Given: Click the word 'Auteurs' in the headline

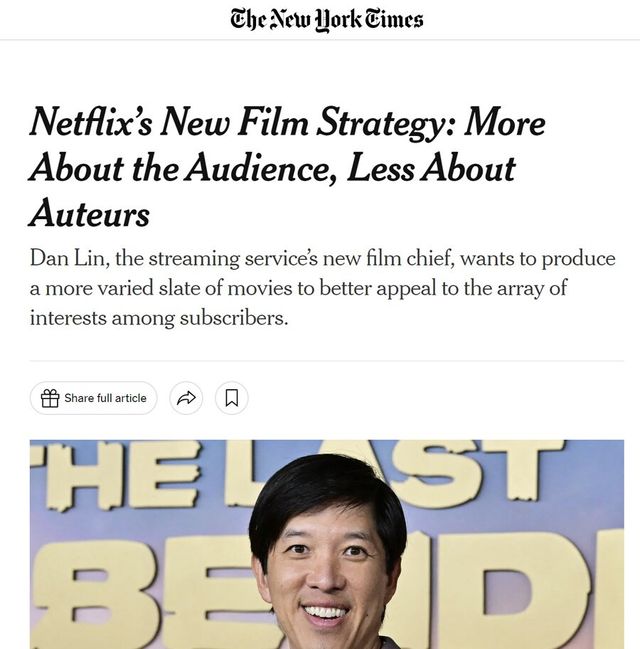Looking at the screenshot, I should tap(89, 214).
